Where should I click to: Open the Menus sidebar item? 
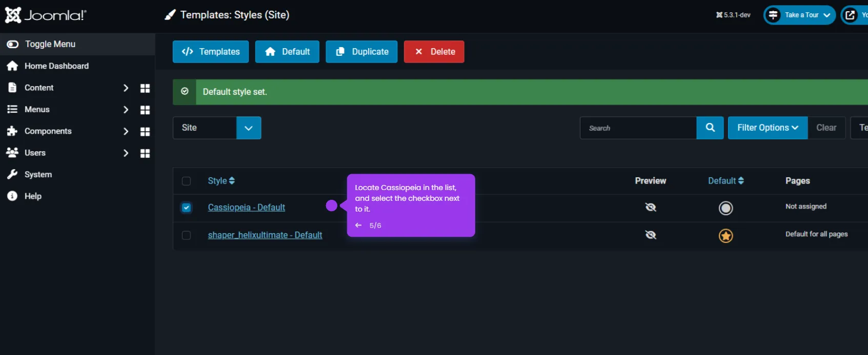pyautogui.click(x=37, y=110)
